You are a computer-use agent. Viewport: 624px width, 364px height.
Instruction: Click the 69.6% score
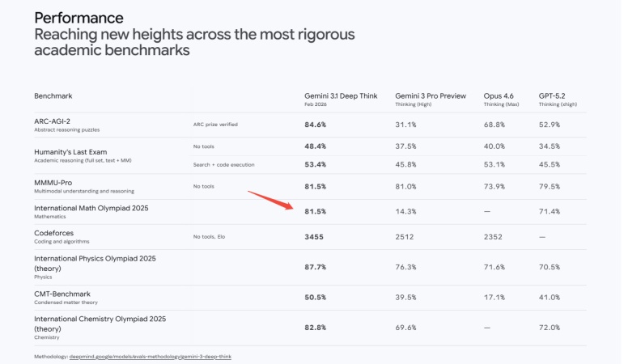point(405,328)
